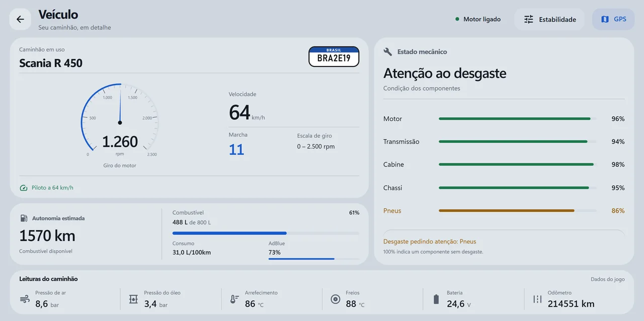Click the Motor ligado status indicator
The image size is (644, 321).
pos(477,19)
